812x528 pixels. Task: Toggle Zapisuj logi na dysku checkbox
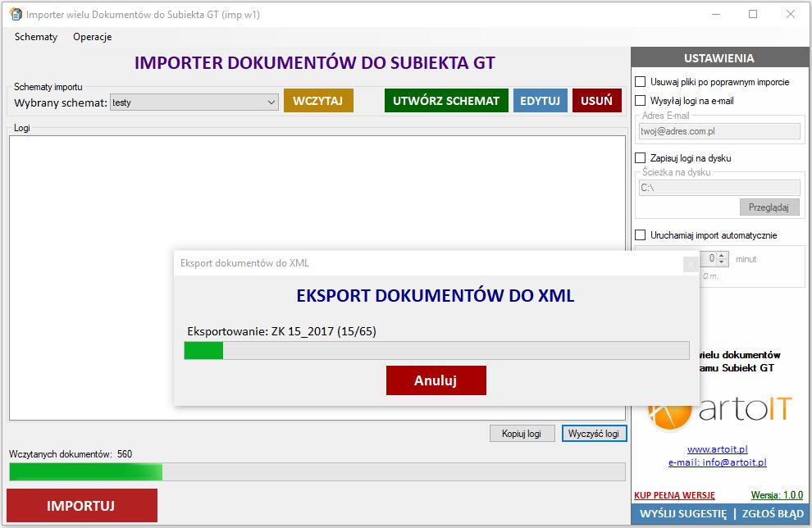tap(641, 158)
